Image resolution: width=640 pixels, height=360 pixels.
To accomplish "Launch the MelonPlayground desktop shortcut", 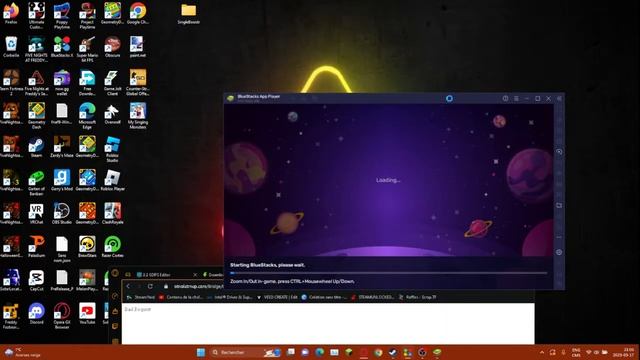I will pos(87,281).
